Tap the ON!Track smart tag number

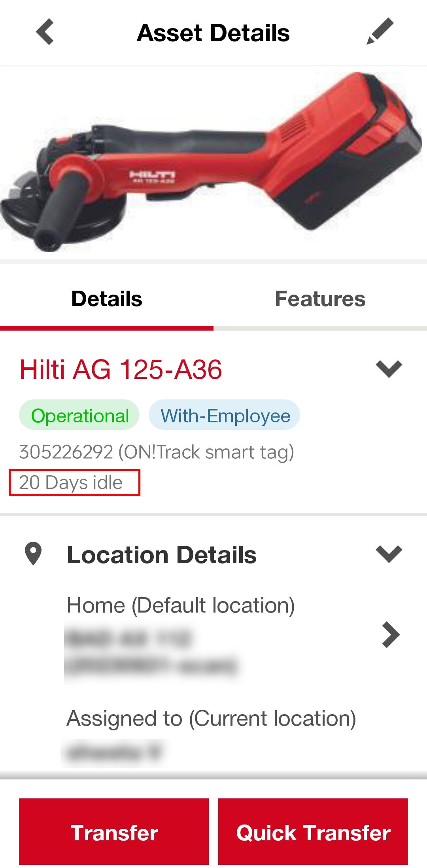156,452
